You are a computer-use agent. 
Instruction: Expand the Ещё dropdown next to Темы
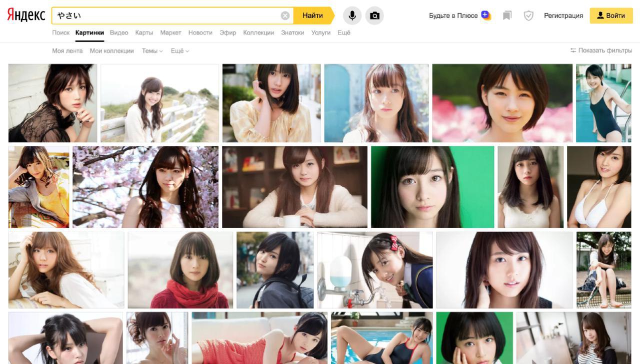[180, 51]
